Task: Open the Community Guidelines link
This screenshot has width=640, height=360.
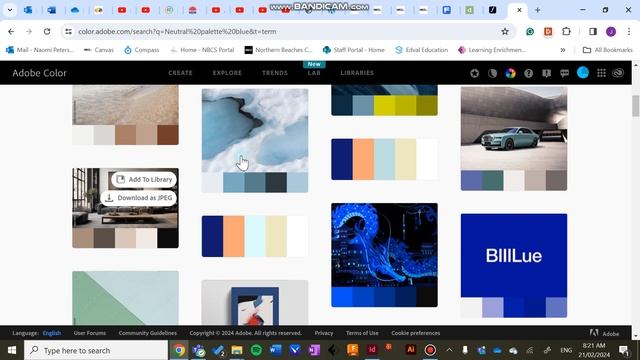Action: (x=148, y=333)
